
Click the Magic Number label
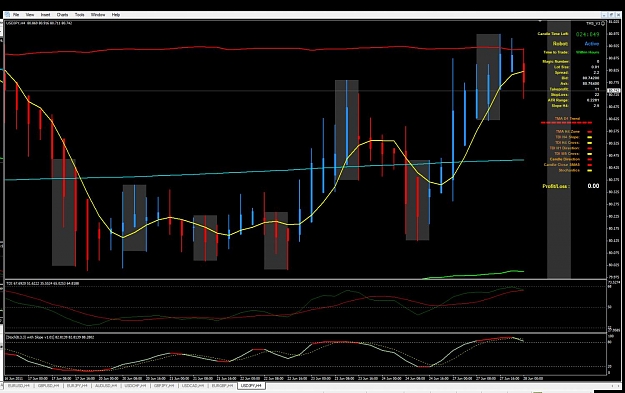point(556,61)
